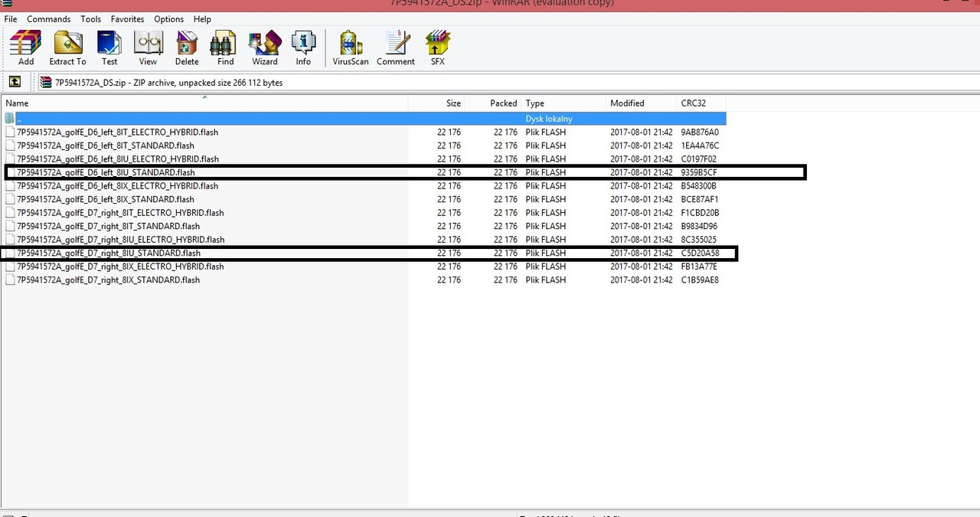Open the View file tool
The height and width of the screenshot is (517, 980).
tap(148, 49)
